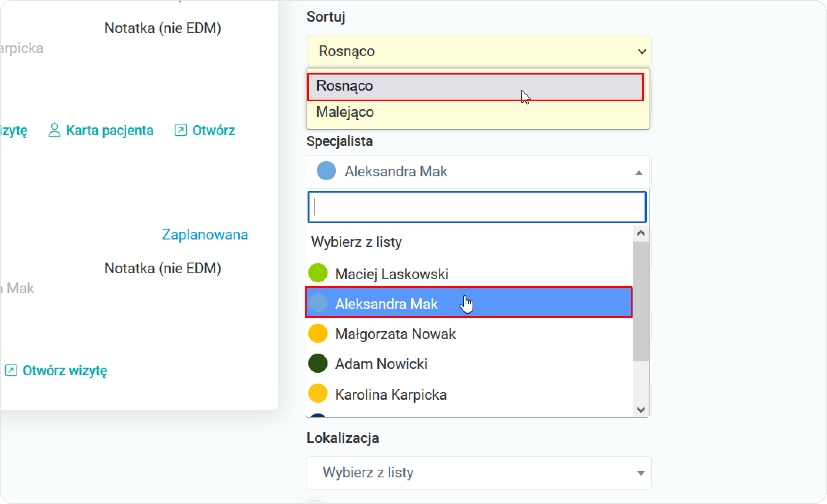Click the specialist list scrollbar thumb
This screenshot has width=827, height=504.
click(x=641, y=301)
